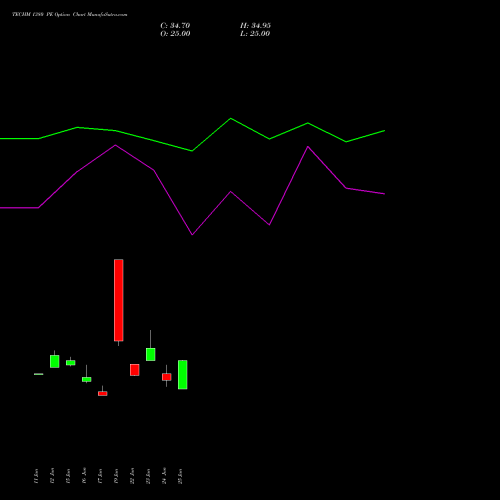This screenshot has width=500, height=500.
Task: Click the date axis label for day 17
Action: click(x=100, y=476)
